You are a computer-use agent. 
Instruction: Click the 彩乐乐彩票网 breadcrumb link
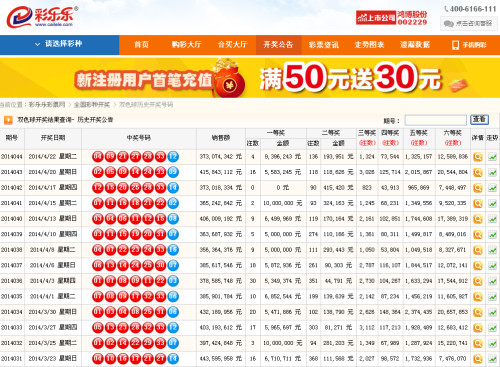tap(47, 105)
